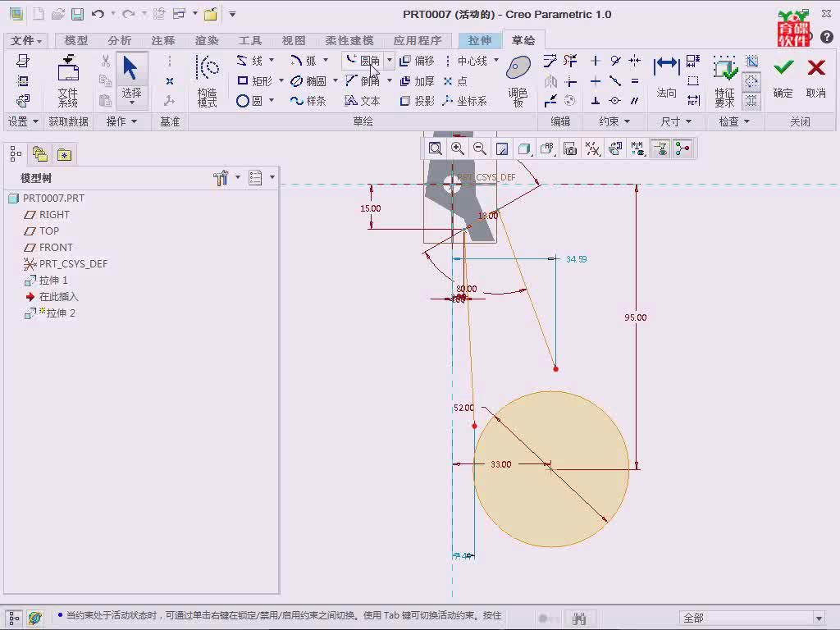The image size is (840, 630).
Task: Click the Normal dimension (法向) tool
Action: tap(666, 78)
